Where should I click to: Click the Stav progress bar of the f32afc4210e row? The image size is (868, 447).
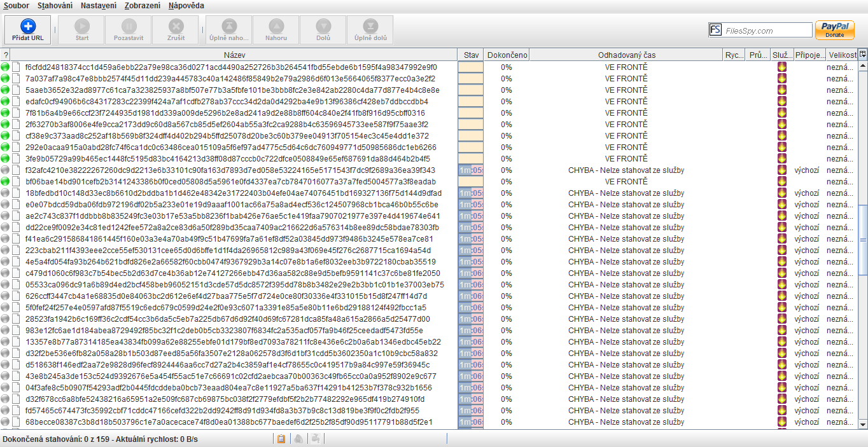point(471,170)
